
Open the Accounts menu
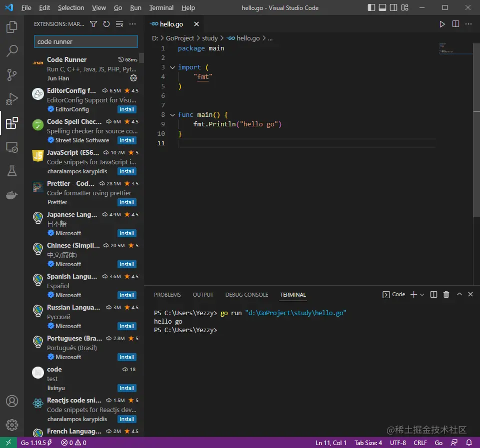click(x=12, y=401)
